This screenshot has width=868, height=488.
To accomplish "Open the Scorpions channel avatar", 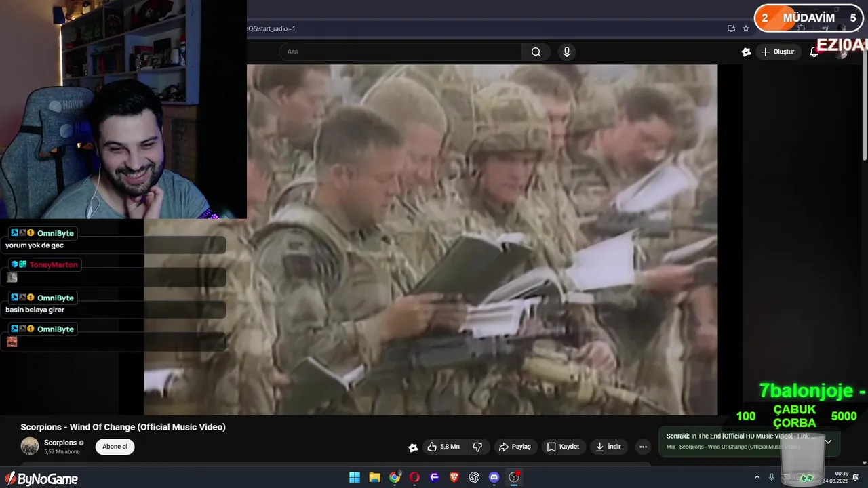I will (x=30, y=446).
